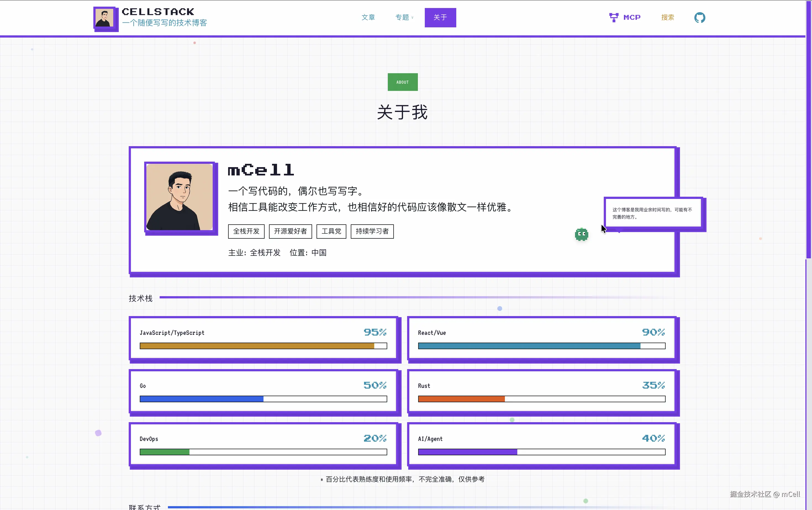Click the 开源爱好者 tag
This screenshot has width=812, height=510.
pos(290,232)
